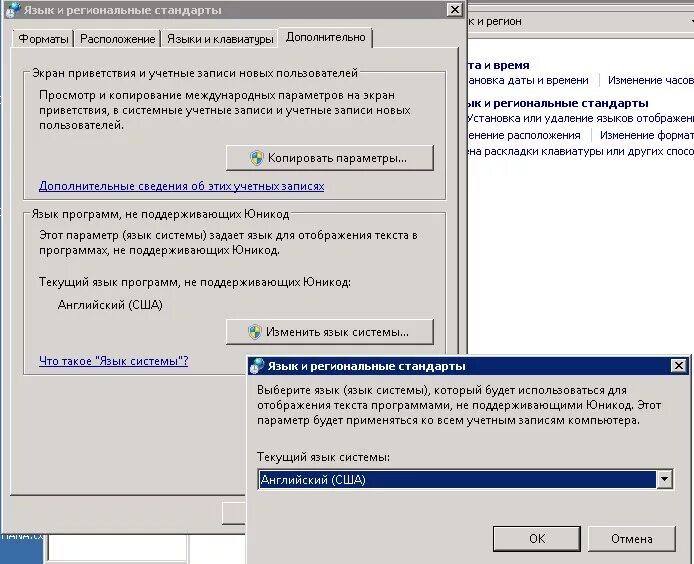Open Изменение формат link in Control Panel
Image resolution: width=694 pixels, height=564 pixels.
pos(647,135)
